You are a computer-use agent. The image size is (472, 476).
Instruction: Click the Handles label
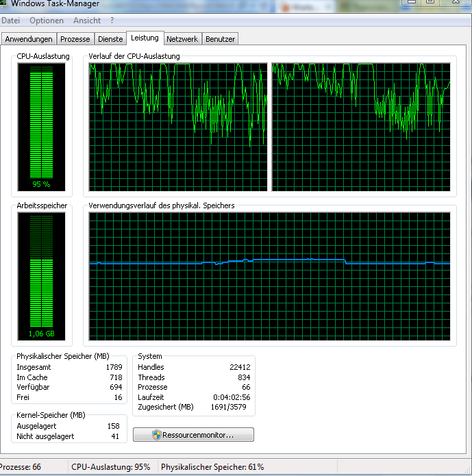click(x=151, y=367)
